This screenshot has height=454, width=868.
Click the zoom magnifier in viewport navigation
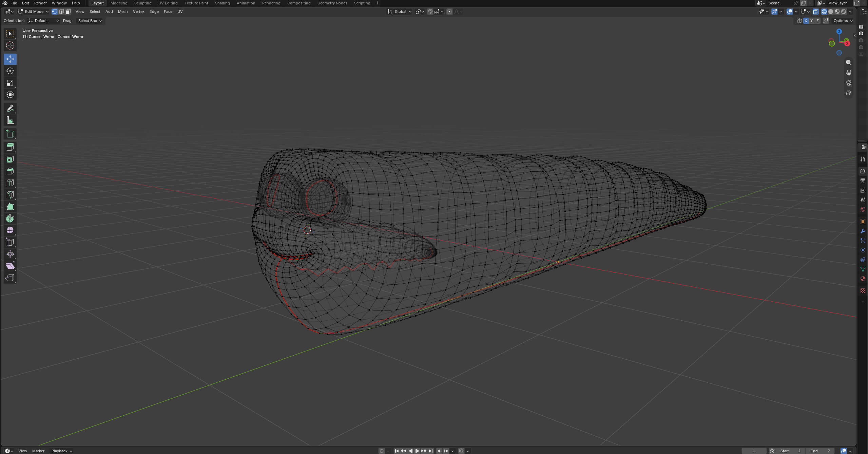(x=848, y=62)
